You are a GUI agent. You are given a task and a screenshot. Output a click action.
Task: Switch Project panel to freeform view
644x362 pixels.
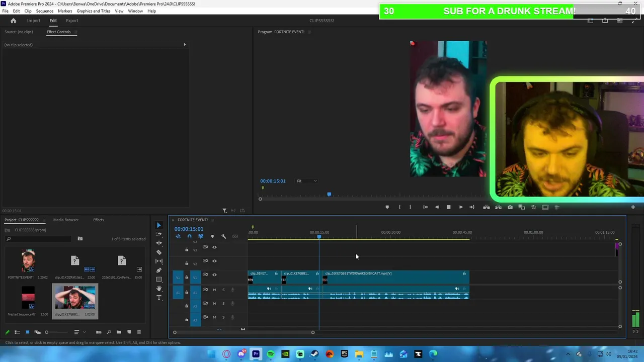coord(37,332)
